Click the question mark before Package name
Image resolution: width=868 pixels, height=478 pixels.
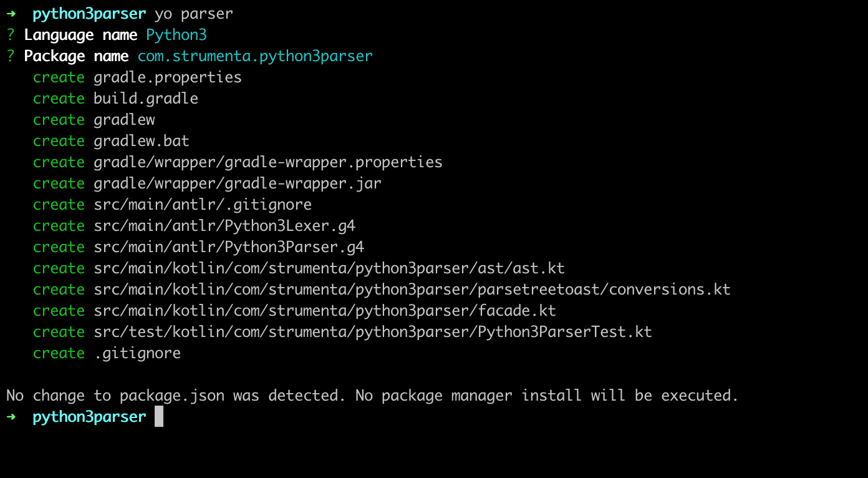click(x=11, y=56)
